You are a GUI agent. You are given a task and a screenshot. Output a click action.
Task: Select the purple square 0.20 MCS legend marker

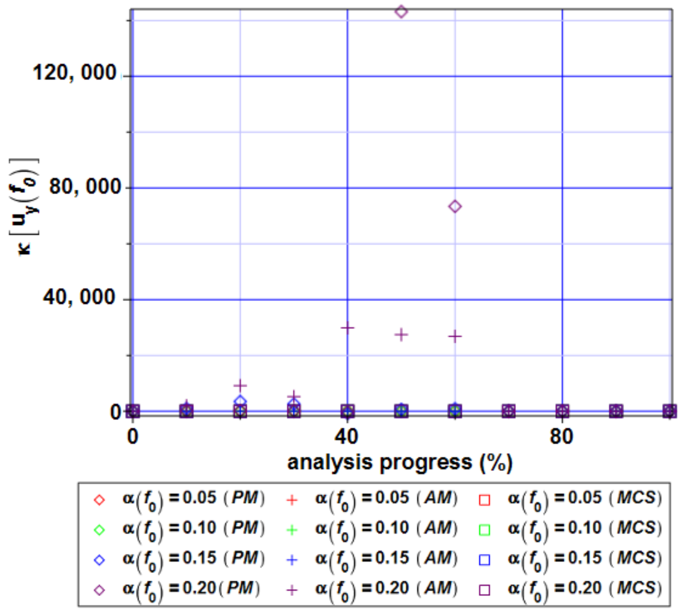click(x=484, y=590)
